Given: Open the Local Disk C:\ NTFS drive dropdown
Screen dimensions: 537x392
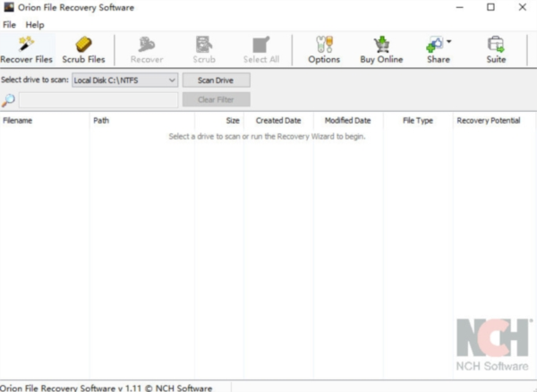Looking at the screenshot, I should point(124,81).
